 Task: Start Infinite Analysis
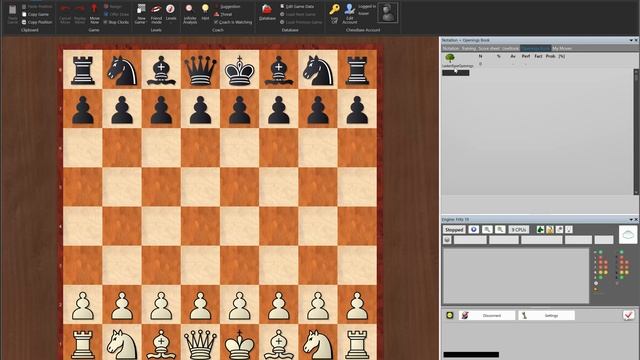click(x=190, y=13)
